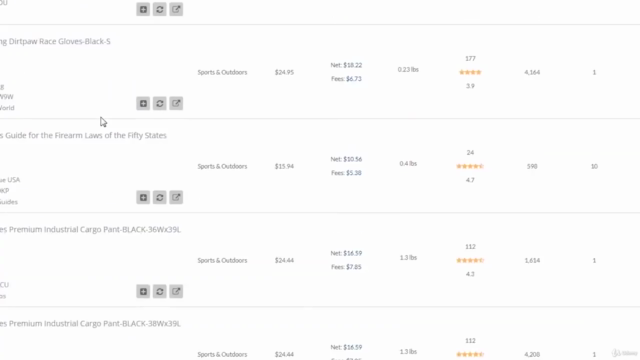Open Guide for the Firearm Laws title
This screenshot has height=360, width=640.
[x=83, y=135]
